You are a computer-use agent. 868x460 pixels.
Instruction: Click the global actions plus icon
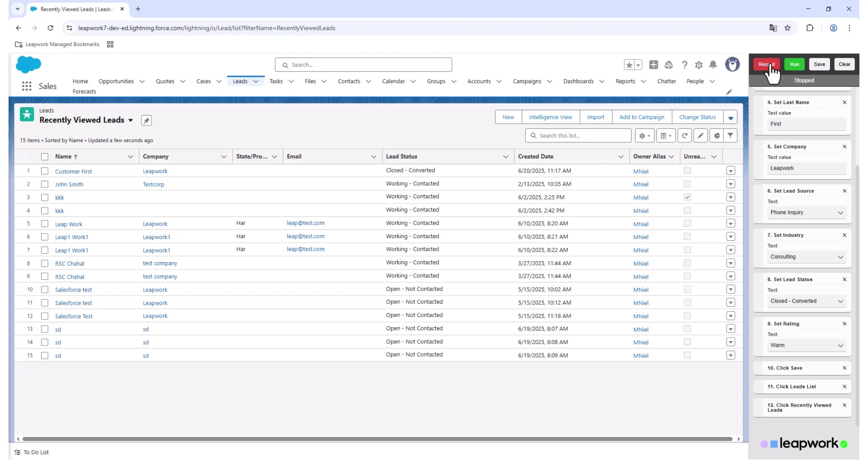tap(654, 65)
